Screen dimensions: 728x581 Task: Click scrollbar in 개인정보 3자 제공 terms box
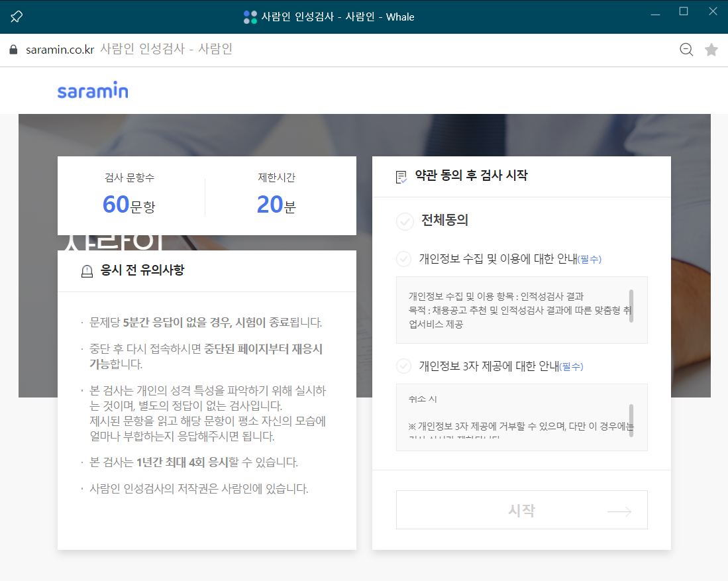[631, 420]
